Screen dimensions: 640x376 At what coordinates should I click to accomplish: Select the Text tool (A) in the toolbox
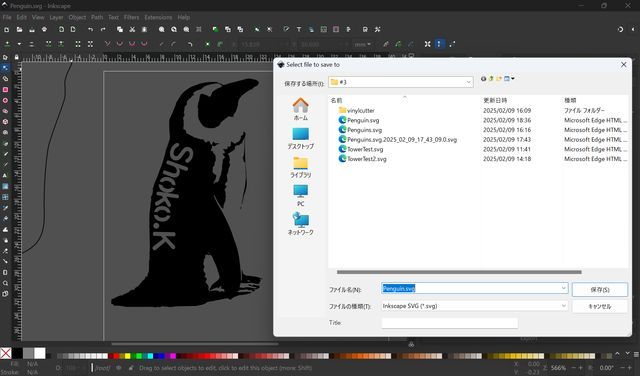(x=5, y=176)
